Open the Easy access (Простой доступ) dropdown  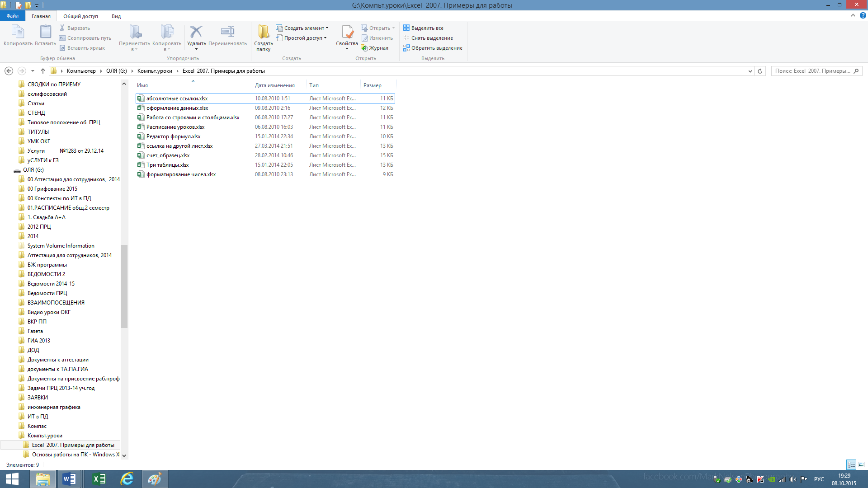[x=301, y=38]
